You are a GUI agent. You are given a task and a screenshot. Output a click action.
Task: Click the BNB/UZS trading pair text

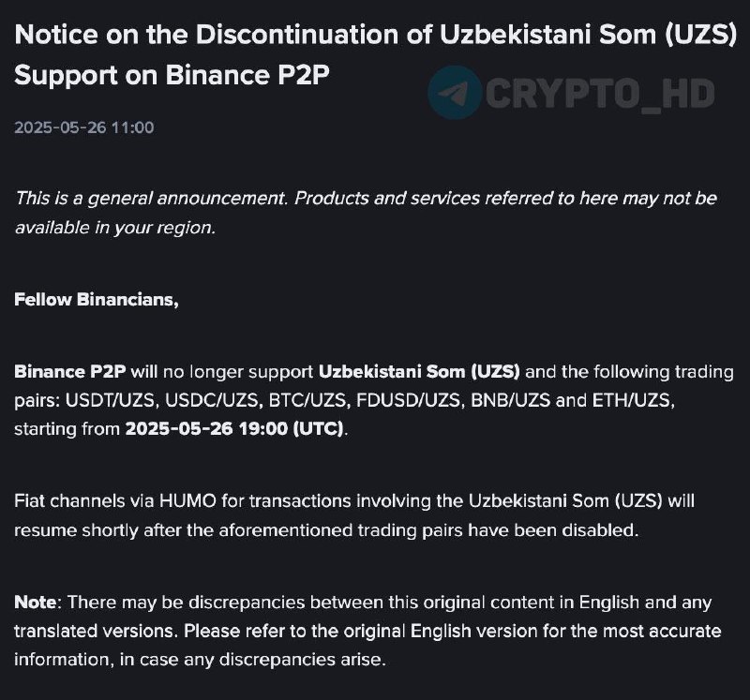pyautogui.click(x=510, y=400)
